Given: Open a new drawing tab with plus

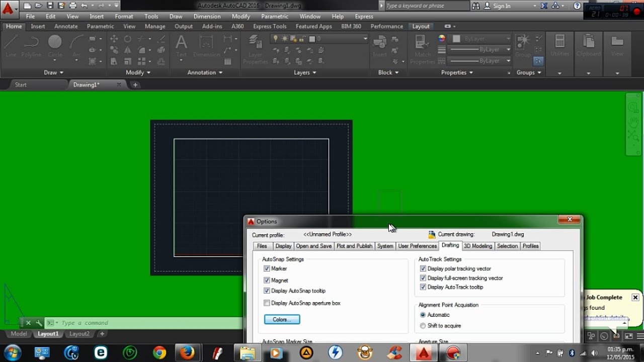Looking at the screenshot, I should tap(135, 85).
